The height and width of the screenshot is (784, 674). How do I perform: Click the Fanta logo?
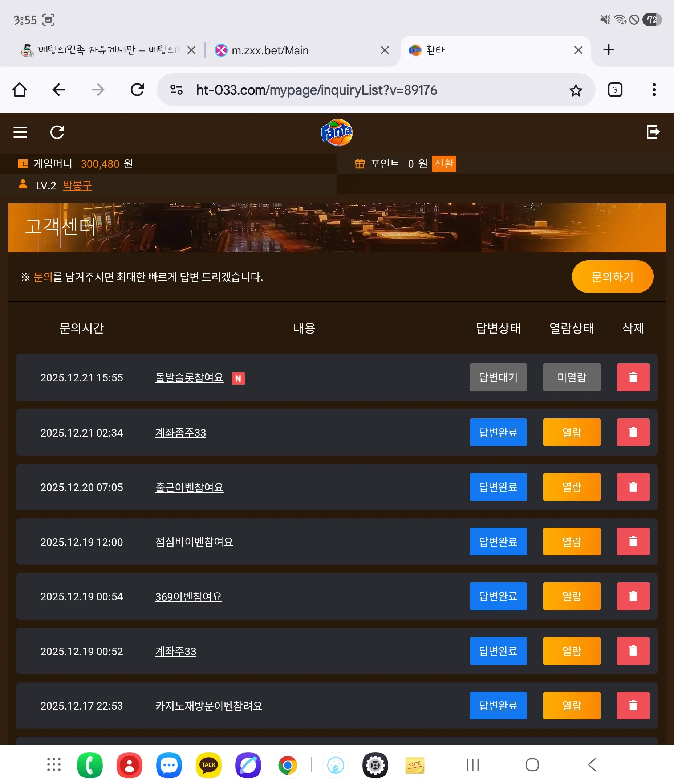337,132
